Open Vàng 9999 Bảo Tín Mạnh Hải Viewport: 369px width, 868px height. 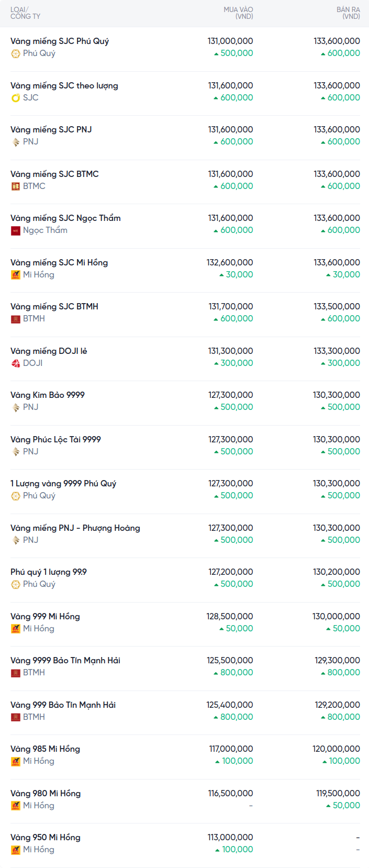tap(65, 661)
